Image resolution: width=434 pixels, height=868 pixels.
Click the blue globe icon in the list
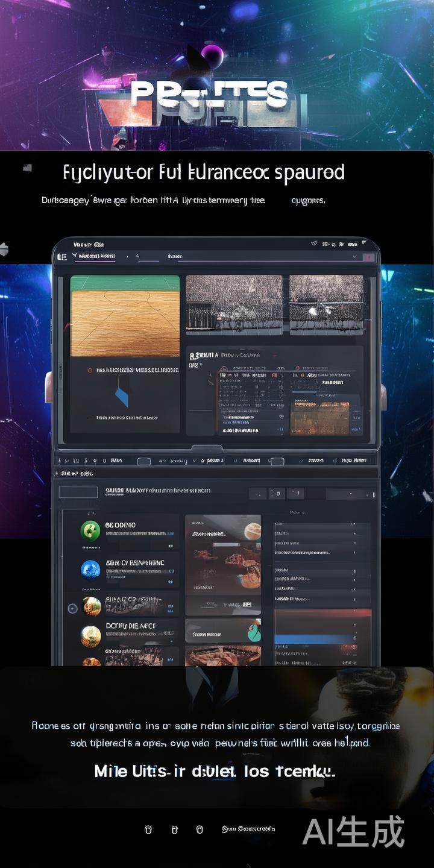point(90,569)
